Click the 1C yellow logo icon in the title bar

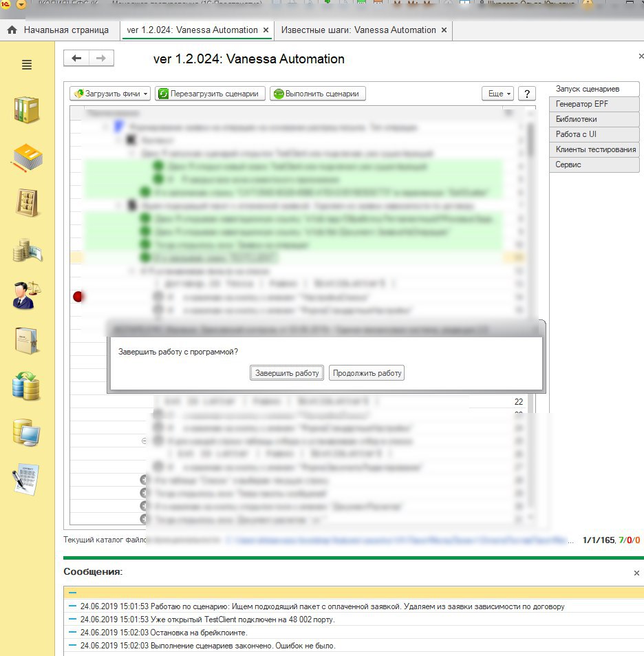pos(5,5)
